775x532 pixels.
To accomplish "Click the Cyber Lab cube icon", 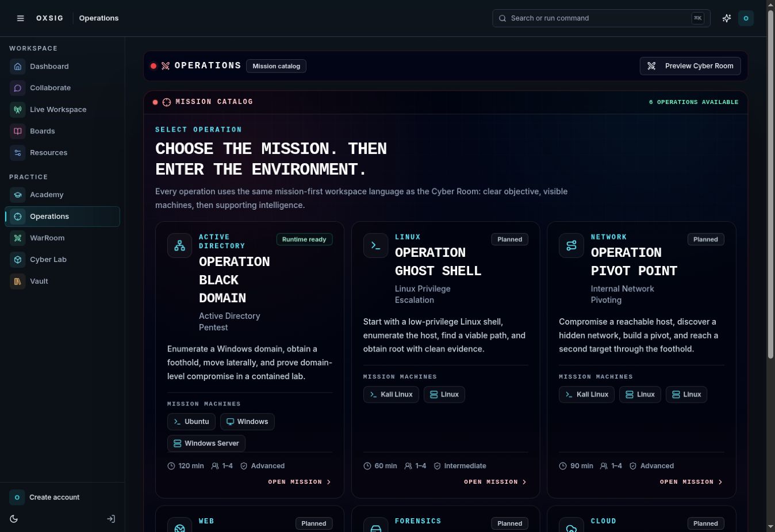I will 18,260.
